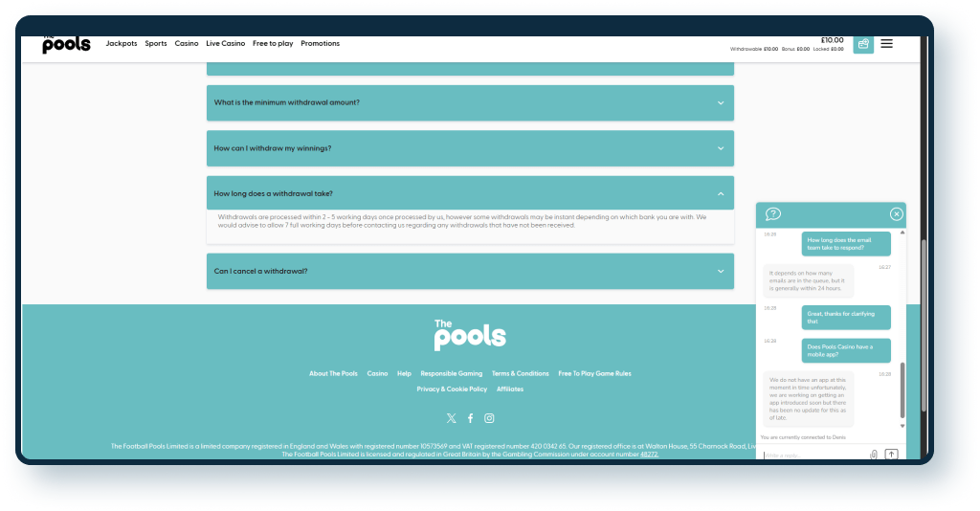Viewport: 980px width, 511px height.
Task: Open Casino in the top navigation
Action: pos(187,44)
